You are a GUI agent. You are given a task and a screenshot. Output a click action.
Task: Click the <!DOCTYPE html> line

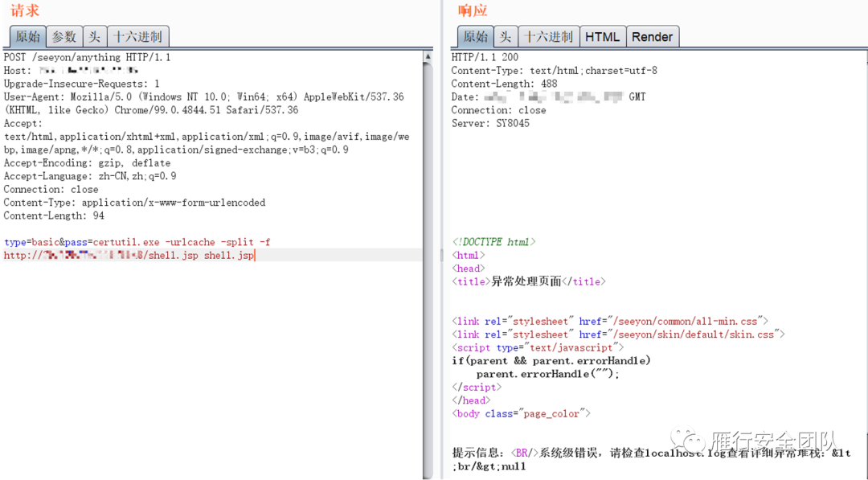[x=493, y=242]
